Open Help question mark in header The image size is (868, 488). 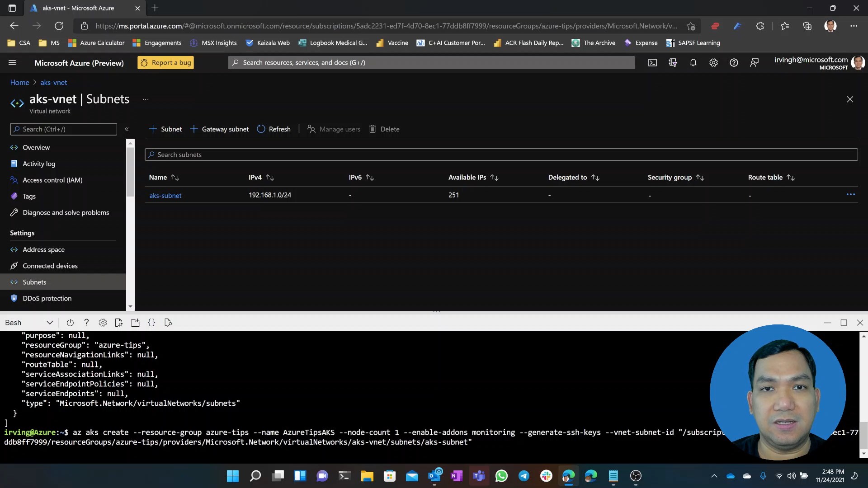tap(734, 63)
